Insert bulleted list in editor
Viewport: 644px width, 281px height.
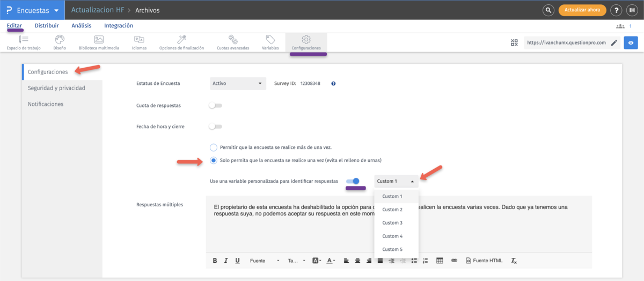(x=414, y=261)
